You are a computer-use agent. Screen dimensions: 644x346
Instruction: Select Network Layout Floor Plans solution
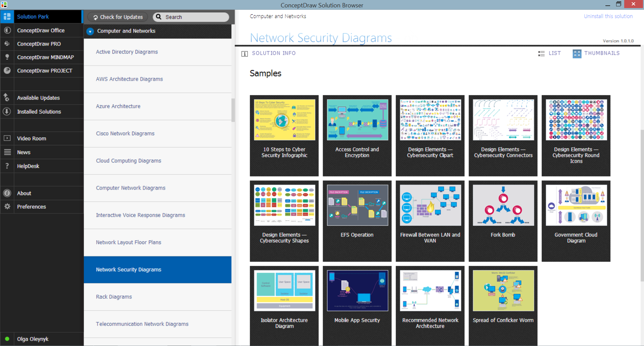(x=158, y=242)
